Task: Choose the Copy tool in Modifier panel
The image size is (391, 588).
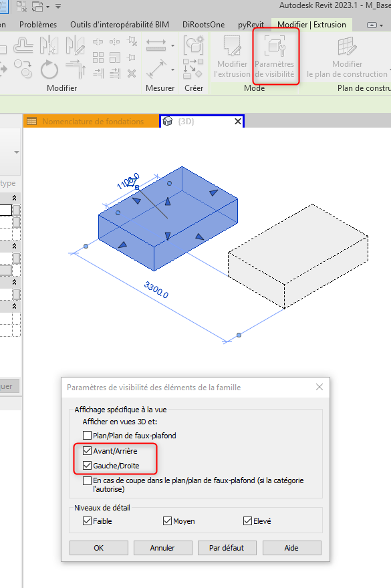Action: coord(23,69)
